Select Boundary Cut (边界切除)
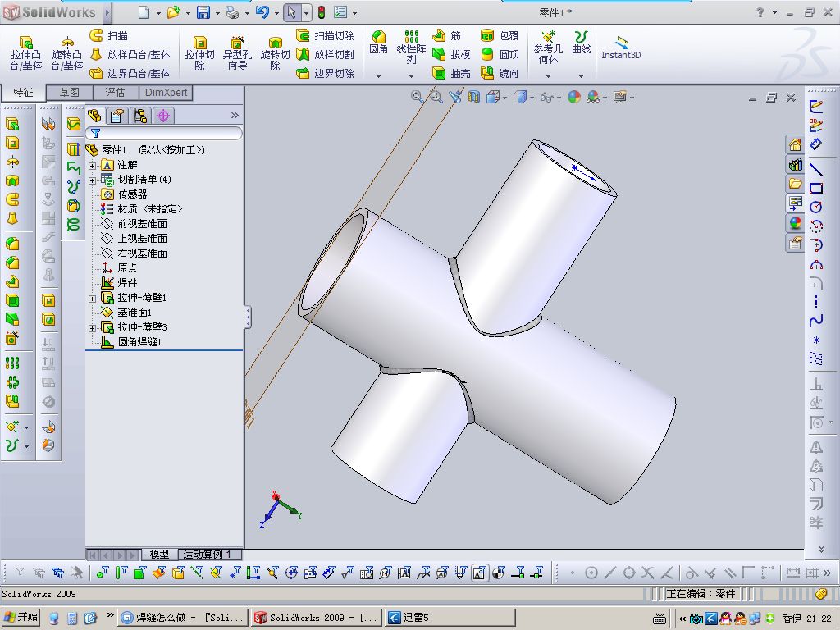The height and width of the screenshot is (630, 840). [x=325, y=73]
